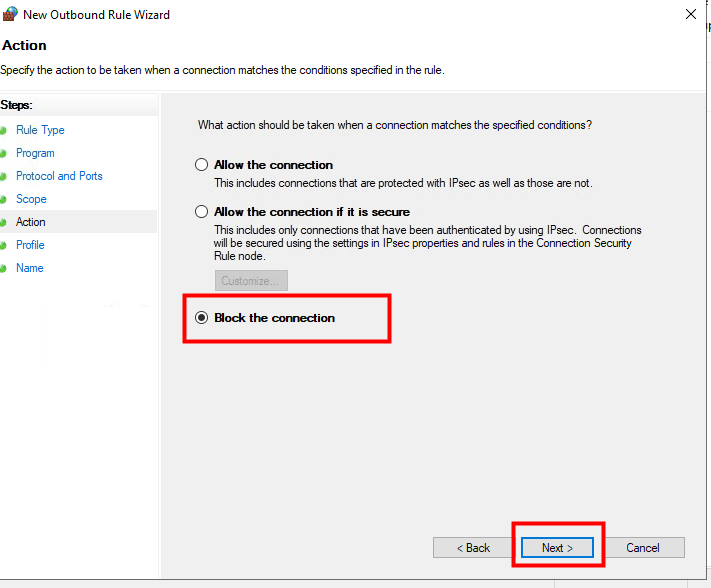Go to the Profile step
711x588 pixels.
coord(30,245)
